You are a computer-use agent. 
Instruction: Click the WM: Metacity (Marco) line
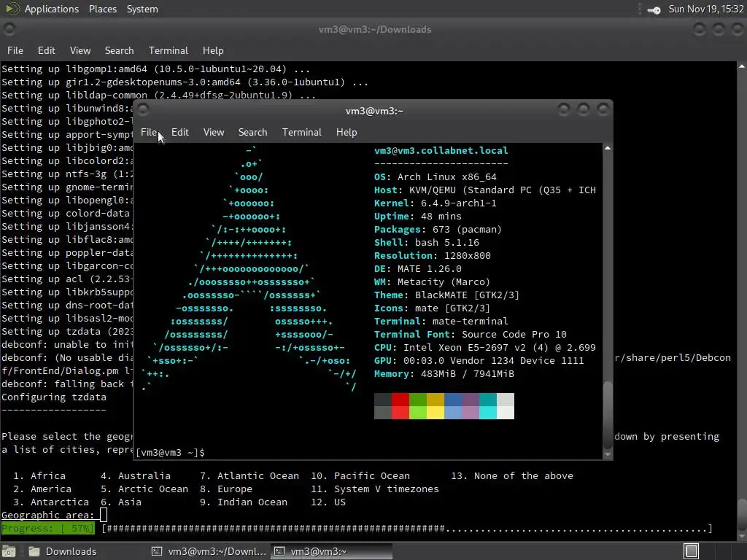[x=432, y=282]
